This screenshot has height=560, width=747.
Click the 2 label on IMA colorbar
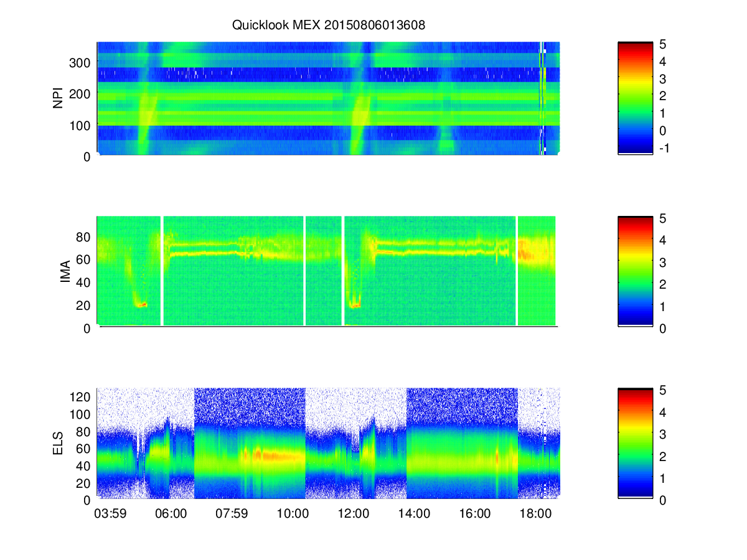click(x=664, y=284)
